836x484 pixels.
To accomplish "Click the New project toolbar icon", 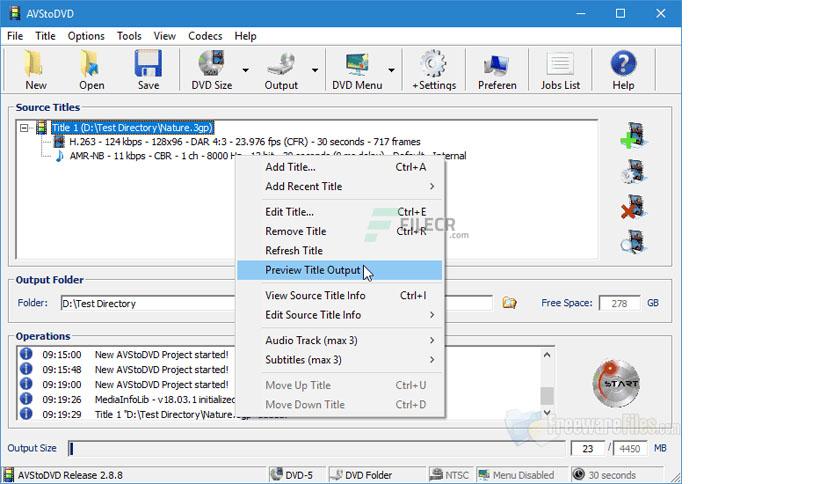I will [x=35, y=70].
